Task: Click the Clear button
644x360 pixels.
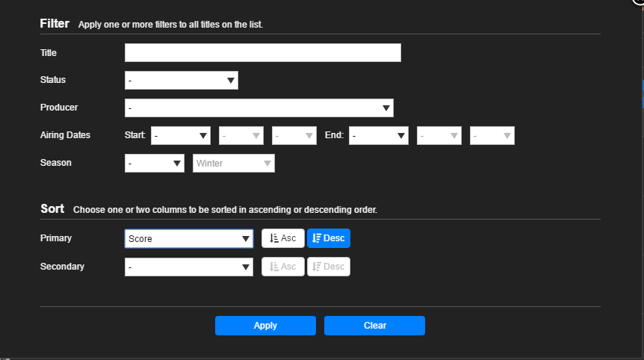Action: (374, 326)
